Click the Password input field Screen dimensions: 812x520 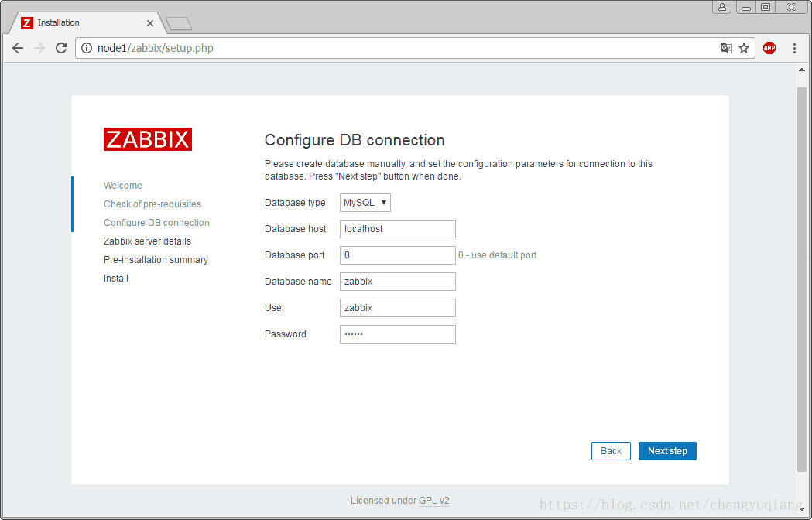(x=398, y=334)
